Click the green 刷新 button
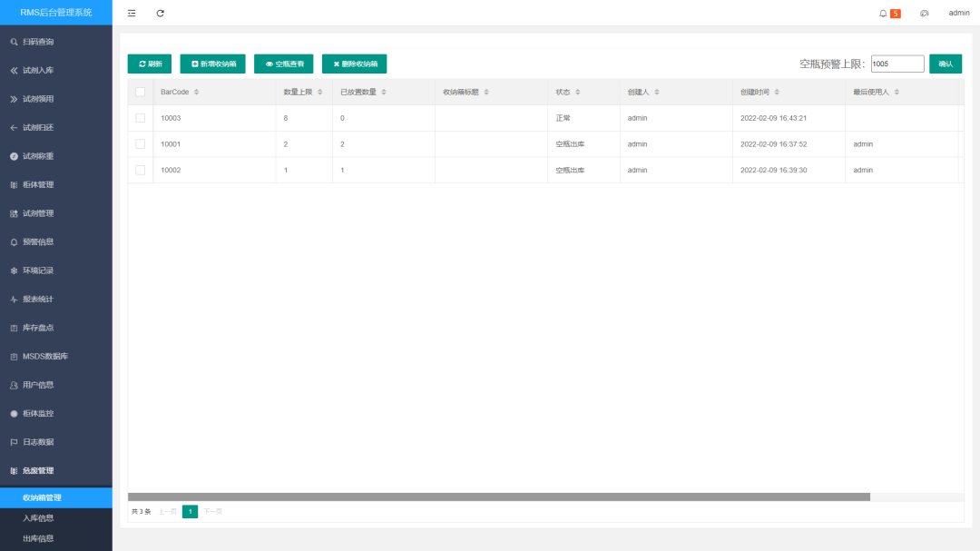Image resolution: width=980 pixels, height=551 pixels. 150,64
